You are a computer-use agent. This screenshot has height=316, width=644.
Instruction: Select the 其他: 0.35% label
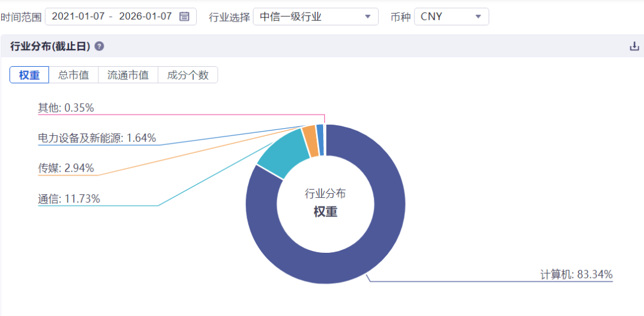point(66,108)
